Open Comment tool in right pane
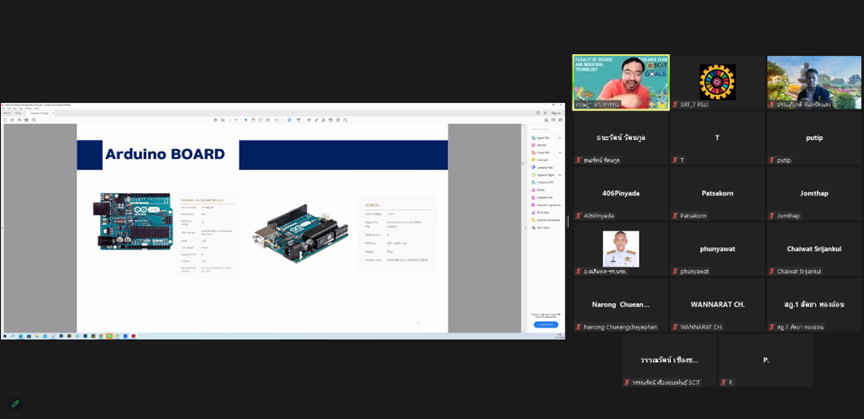The width and height of the screenshot is (864, 419). coord(541,160)
